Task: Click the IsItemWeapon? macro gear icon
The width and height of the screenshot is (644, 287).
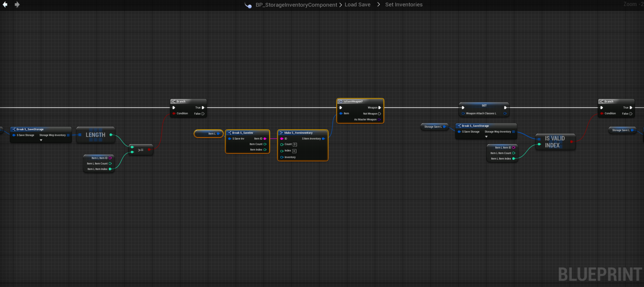Action: (341, 101)
